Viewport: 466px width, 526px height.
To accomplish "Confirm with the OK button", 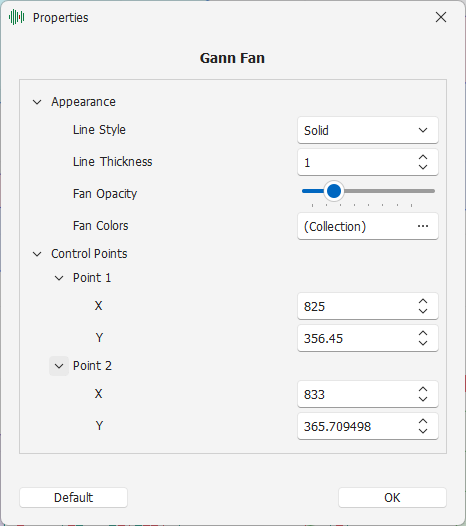I will coord(392,497).
